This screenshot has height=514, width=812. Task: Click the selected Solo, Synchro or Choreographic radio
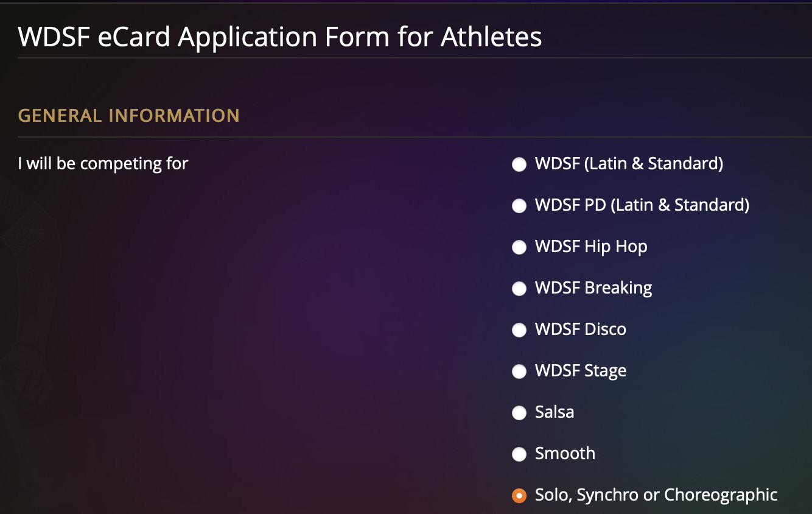pos(519,496)
